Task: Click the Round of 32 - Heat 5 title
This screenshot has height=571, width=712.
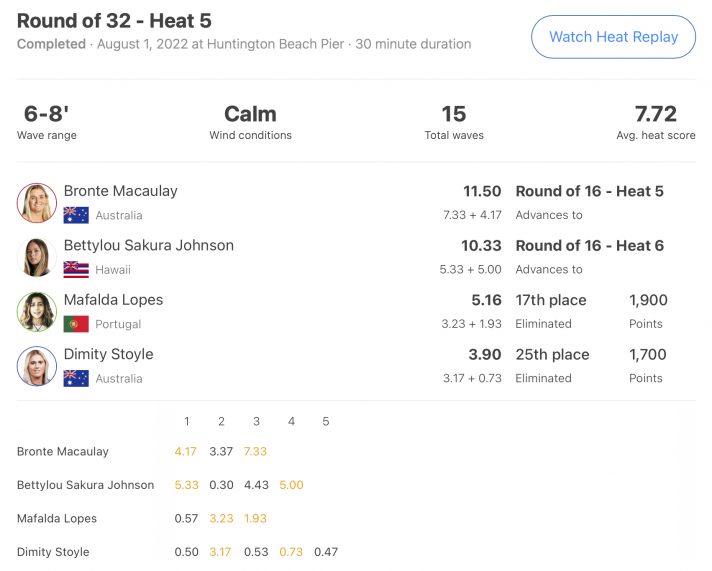Action: point(114,21)
